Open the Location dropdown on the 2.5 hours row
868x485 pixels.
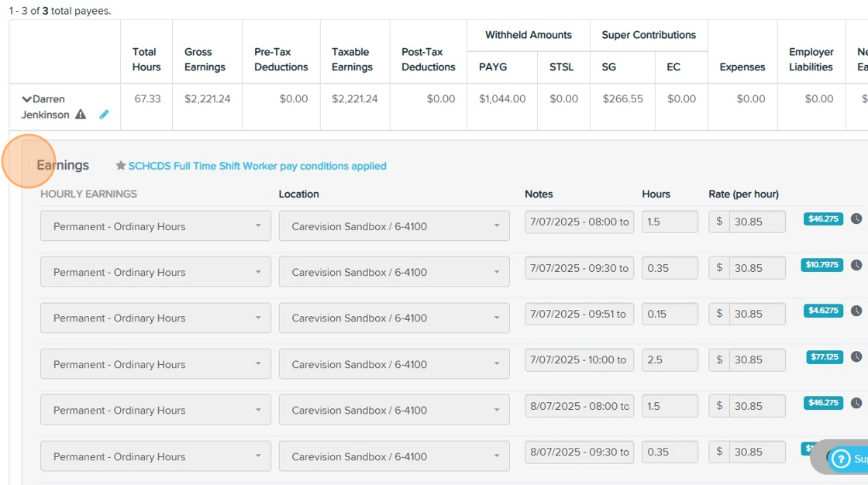point(394,364)
